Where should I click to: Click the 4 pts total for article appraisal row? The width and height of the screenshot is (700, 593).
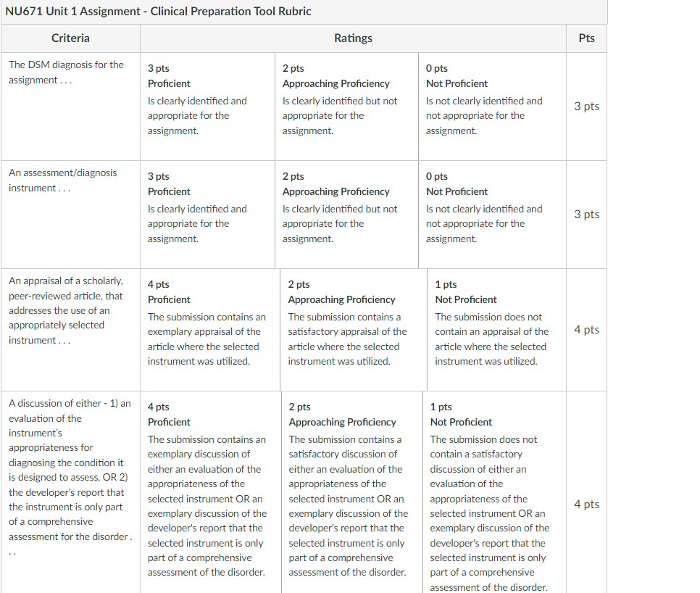click(x=587, y=330)
